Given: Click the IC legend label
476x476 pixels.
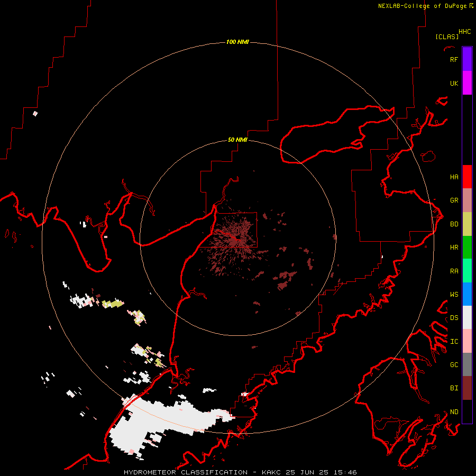Looking at the screenshot, I should [454, 341].
